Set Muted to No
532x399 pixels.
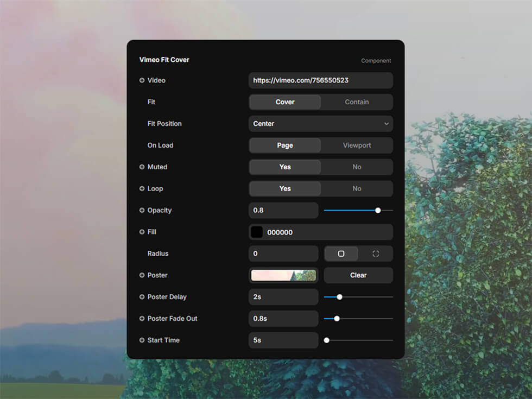tap(357, 167)
